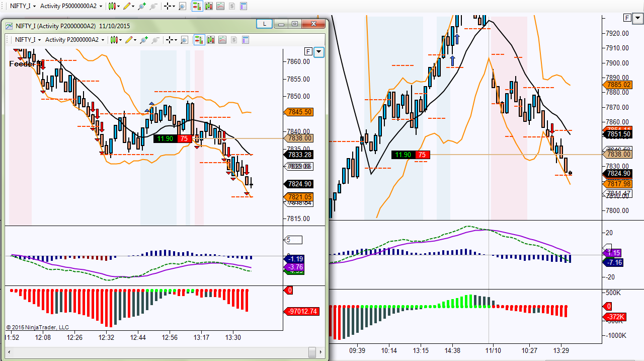Click the 11.90 / 75 order marker in the front chart
644x361 pixels.
point(172,138)
